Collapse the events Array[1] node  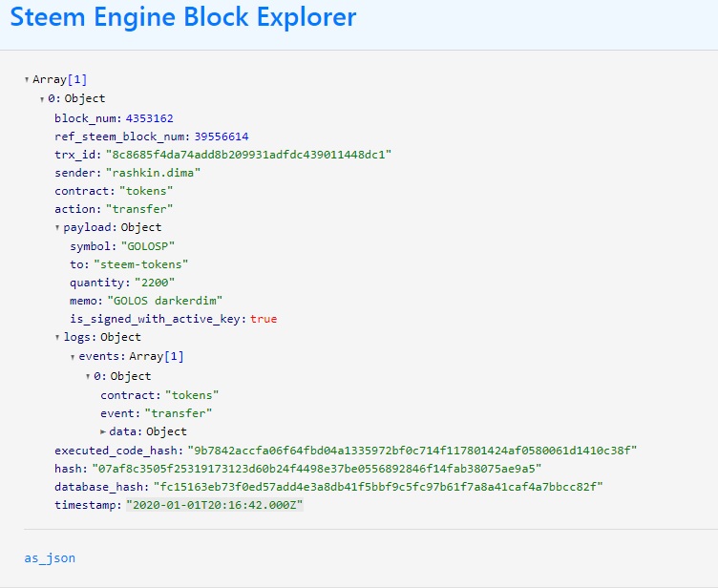click(73, 357)
